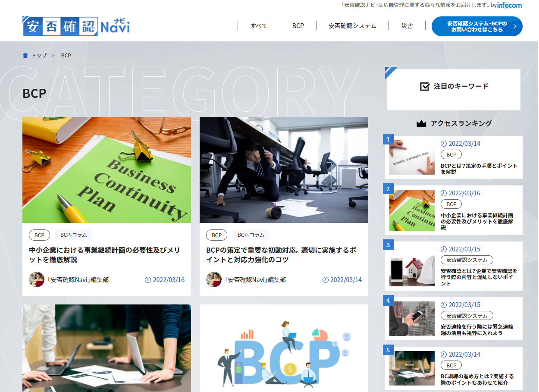Open ranking link BCPとは？策定の手順とポイントを解説
The height and width of the screenshot is (392, 539).
tap(479, 169)
